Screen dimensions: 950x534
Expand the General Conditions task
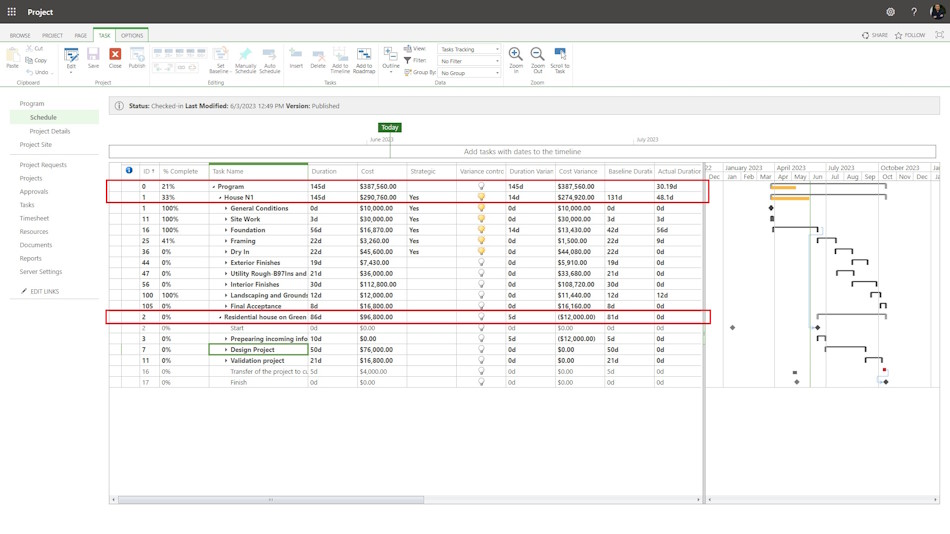coord(226,209)
